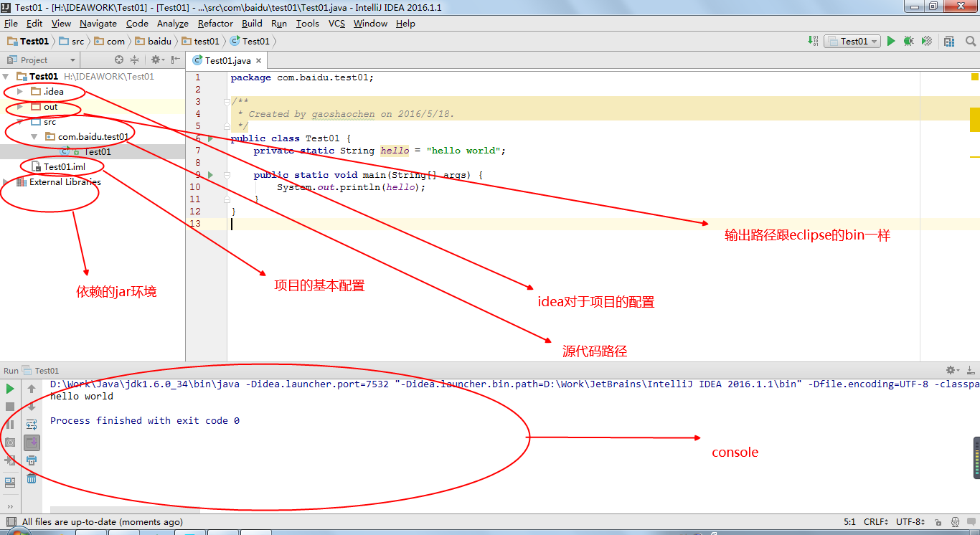
Task: Toggle the read-only lock in status bar
Action: click(x=940, y=522)
